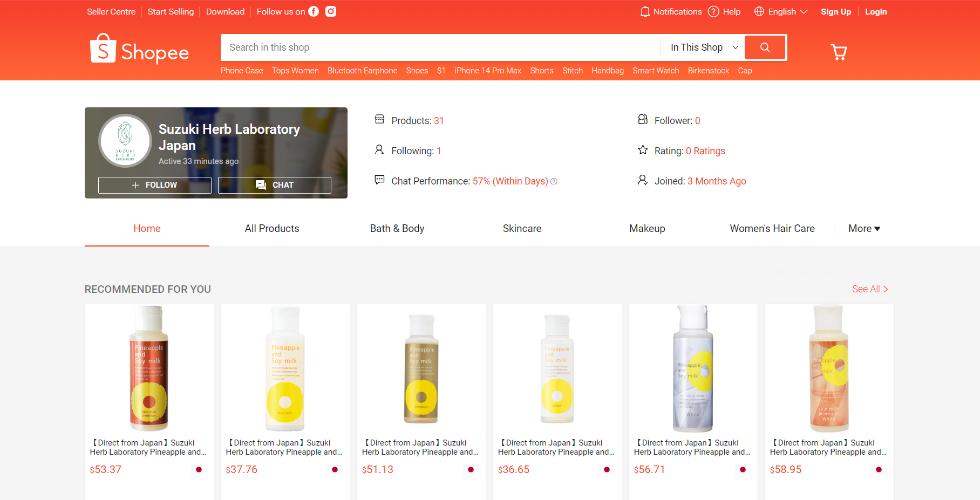Select the Stitch search suggestion
980x500 pixels.
(x=572, y=71)
